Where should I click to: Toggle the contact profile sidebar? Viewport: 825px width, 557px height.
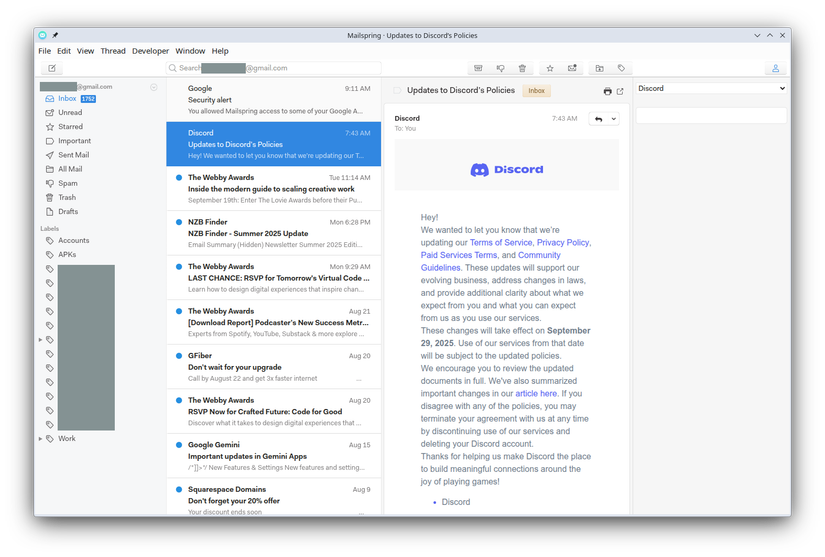click(x=776, y=68)
